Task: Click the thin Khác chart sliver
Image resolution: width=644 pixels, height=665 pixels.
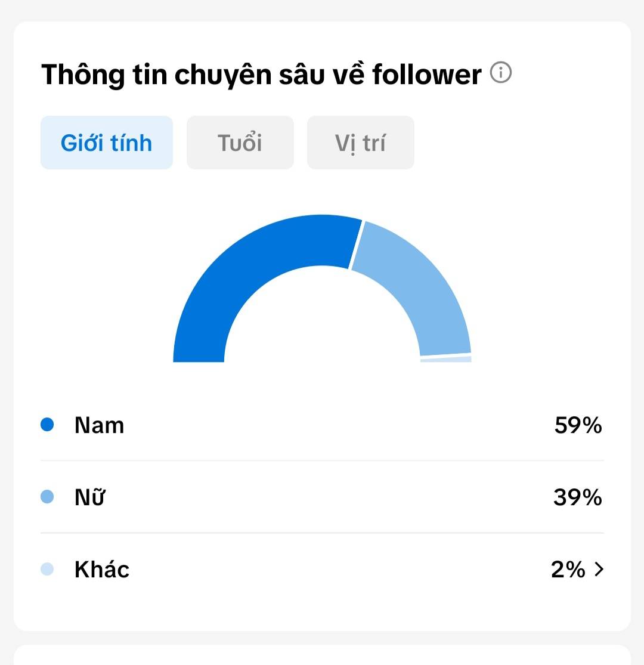Action: (446, 359)
